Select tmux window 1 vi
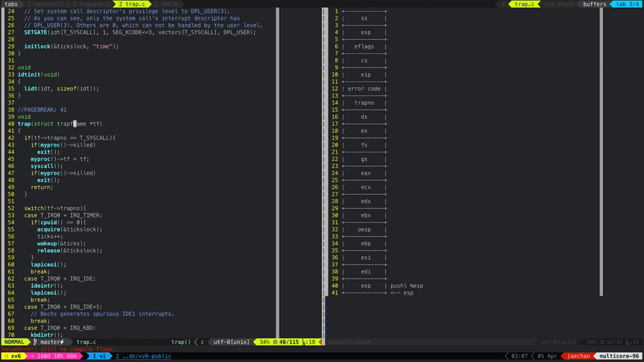 [99, 356]
